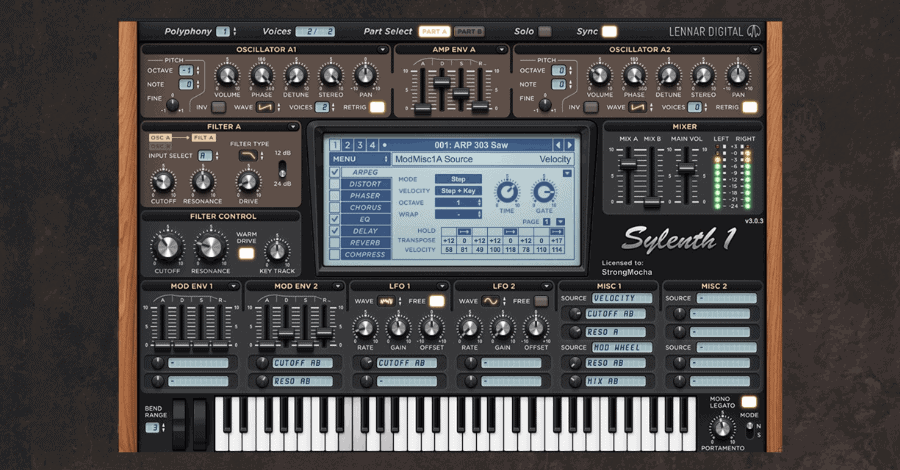Expand the Oscillator A1 header dropdown arrow
Screen dimensions: 900x470
[x=382, y=49]
